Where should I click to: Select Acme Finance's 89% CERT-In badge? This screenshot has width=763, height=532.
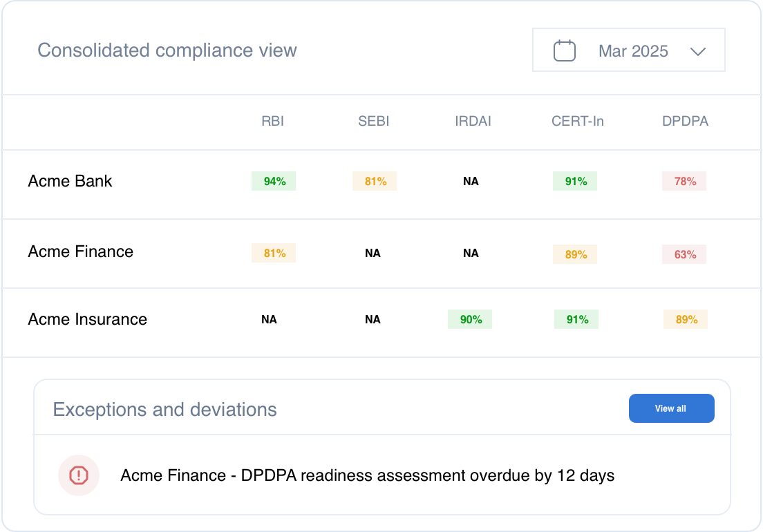[x=575, y=254]
